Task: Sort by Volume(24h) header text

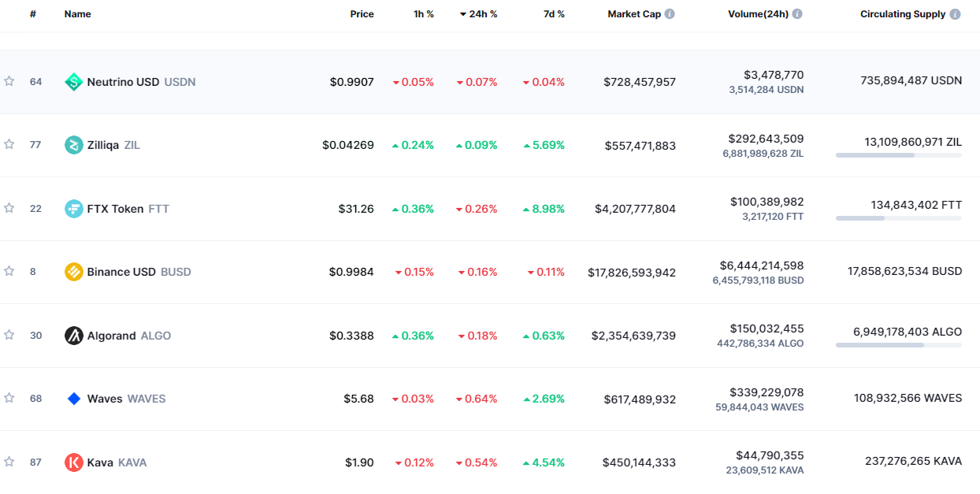Action: coord(758,14)
